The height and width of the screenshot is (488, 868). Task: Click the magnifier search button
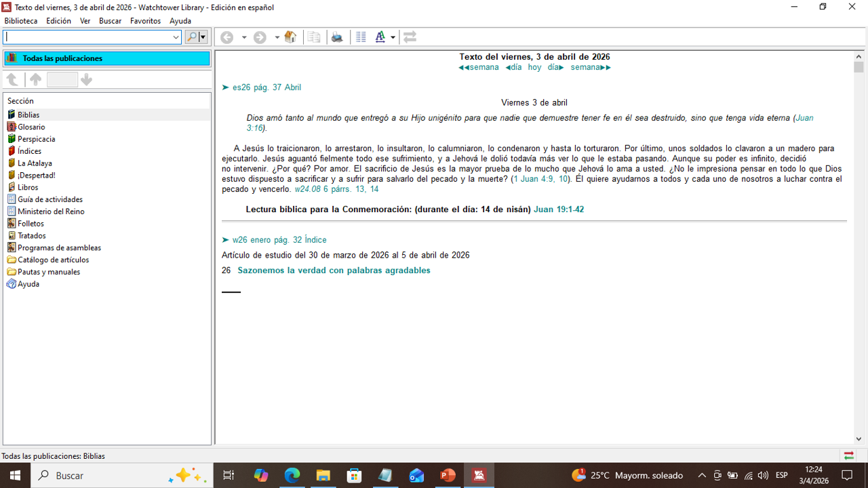coord(192,37)
